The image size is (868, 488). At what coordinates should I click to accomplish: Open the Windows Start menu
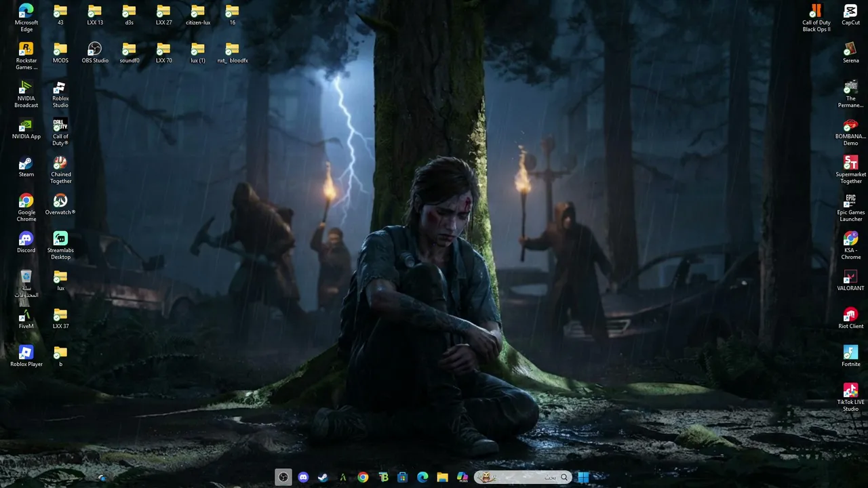click(x=583, y=477)
